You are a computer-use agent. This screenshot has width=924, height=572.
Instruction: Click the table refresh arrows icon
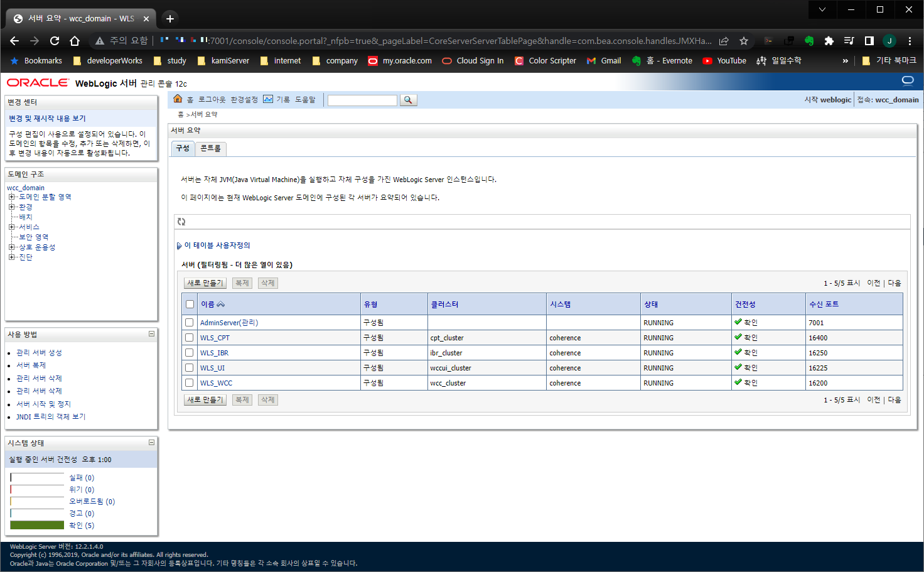pos(181,222)
